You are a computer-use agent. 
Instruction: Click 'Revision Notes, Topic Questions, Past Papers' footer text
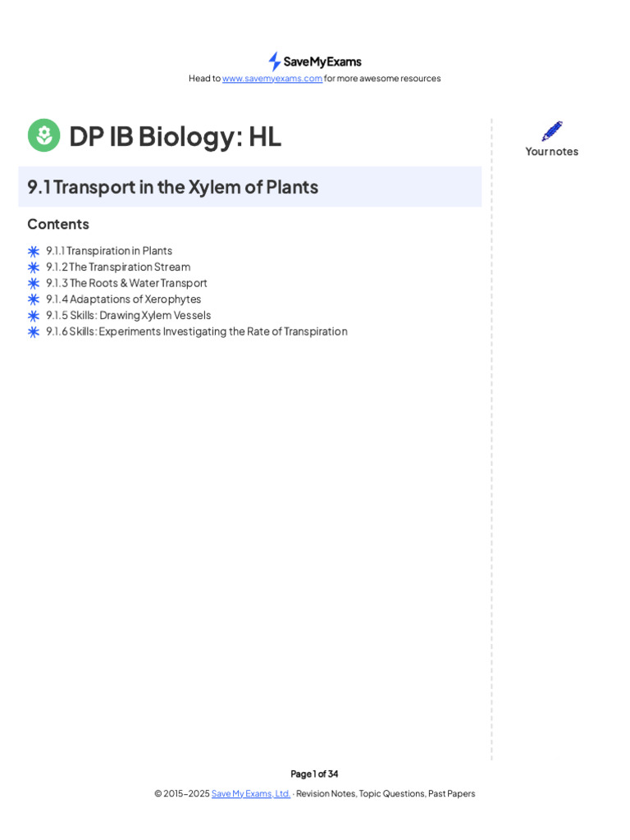coord(386,793)
